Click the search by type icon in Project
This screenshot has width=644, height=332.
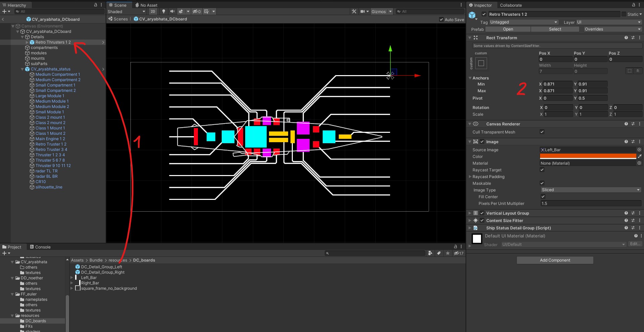coord(430,253)
